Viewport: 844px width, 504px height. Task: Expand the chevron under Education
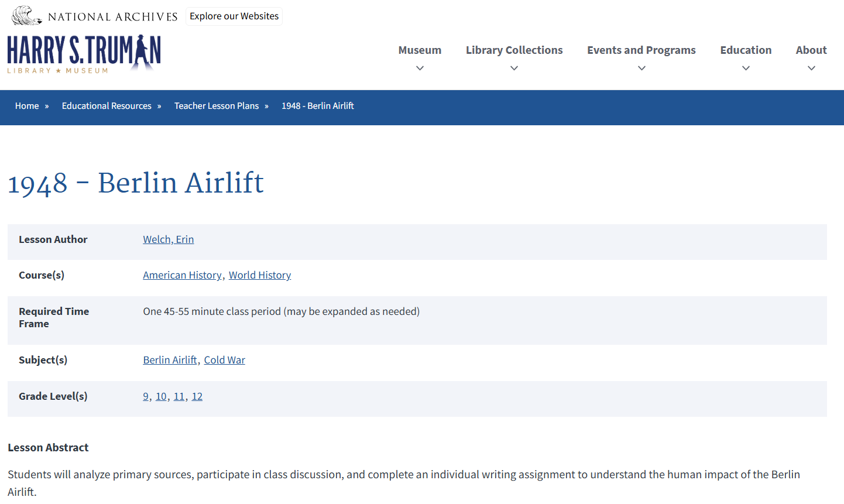click(746, 68)
